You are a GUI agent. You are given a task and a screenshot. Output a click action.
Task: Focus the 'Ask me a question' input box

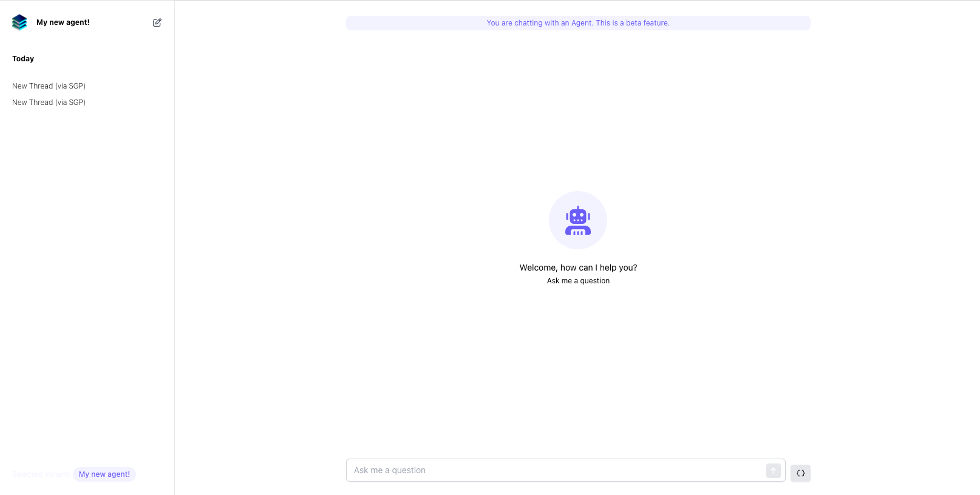pos(566,470)
